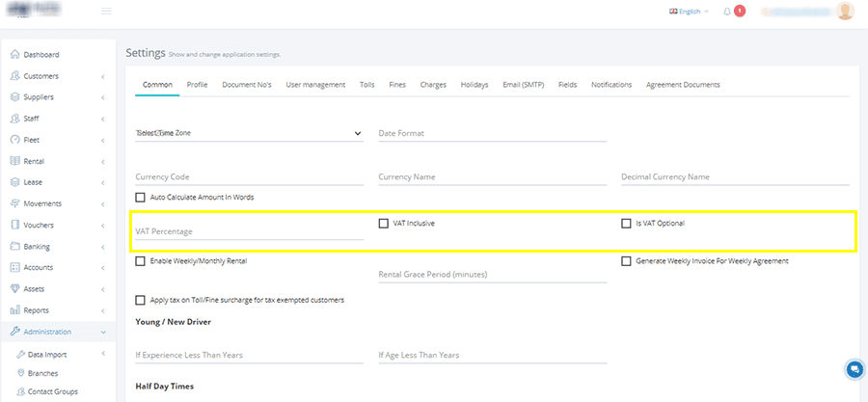Expand the Customers sidebar menu

click(x=58, y=76)
